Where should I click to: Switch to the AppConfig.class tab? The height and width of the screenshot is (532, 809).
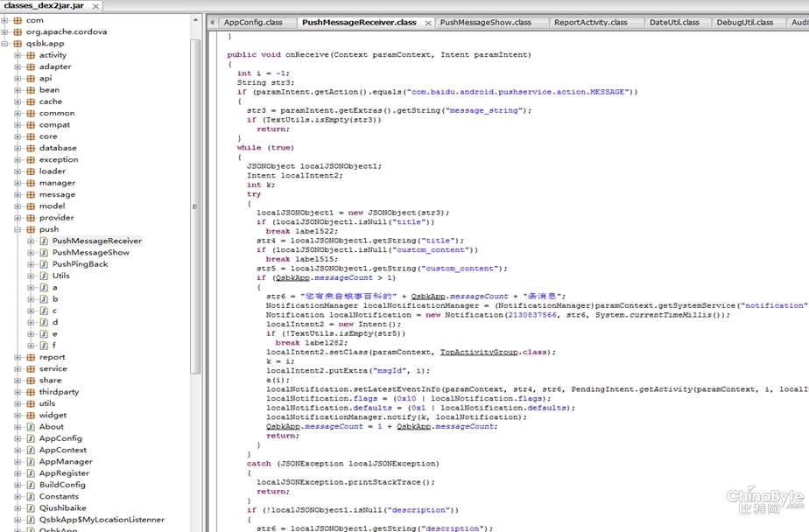(x=253, y=22)
